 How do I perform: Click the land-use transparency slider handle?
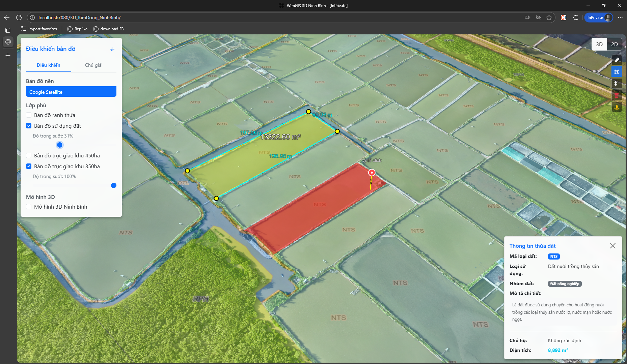pyautogui.click(x=60, y=145)
